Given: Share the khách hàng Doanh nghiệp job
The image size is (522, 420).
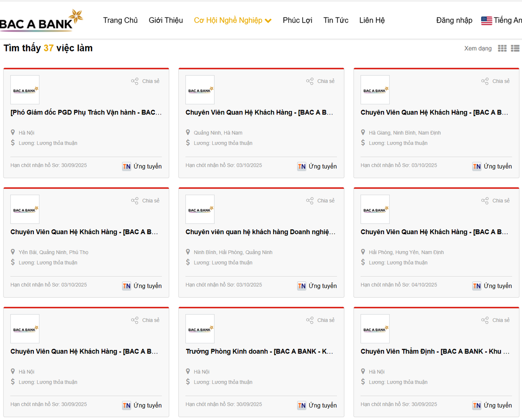Looking at the screenshot, I should 321,201.
